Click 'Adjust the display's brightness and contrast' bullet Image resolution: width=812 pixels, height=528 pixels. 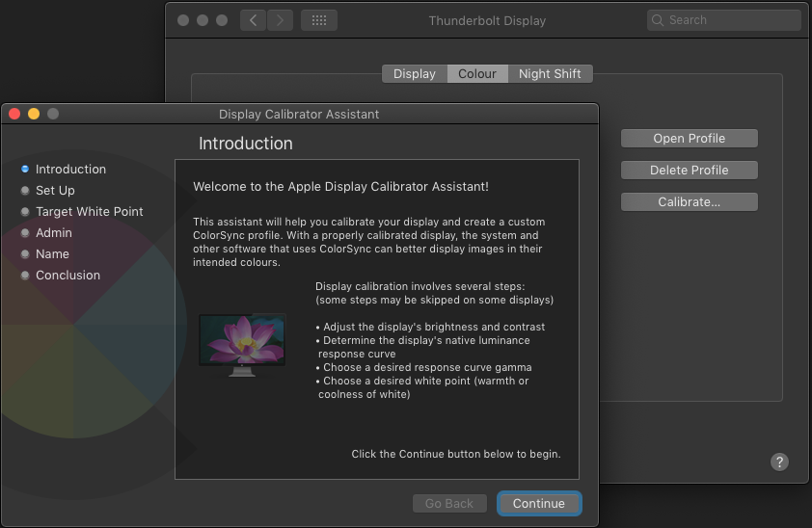[x=430, y=327]
